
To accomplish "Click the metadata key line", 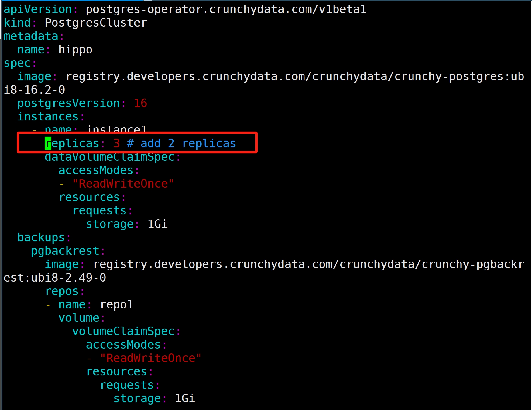I will click(x=34, y=36).
